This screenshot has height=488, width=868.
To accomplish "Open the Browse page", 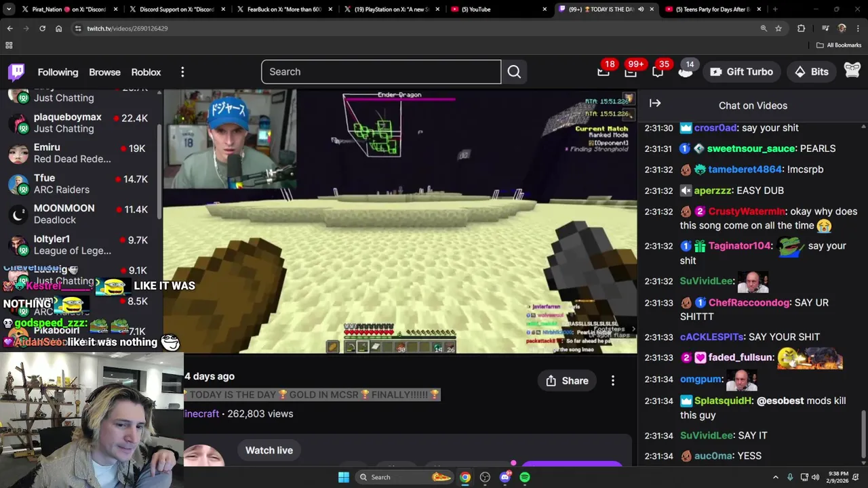I will (104, 72).
